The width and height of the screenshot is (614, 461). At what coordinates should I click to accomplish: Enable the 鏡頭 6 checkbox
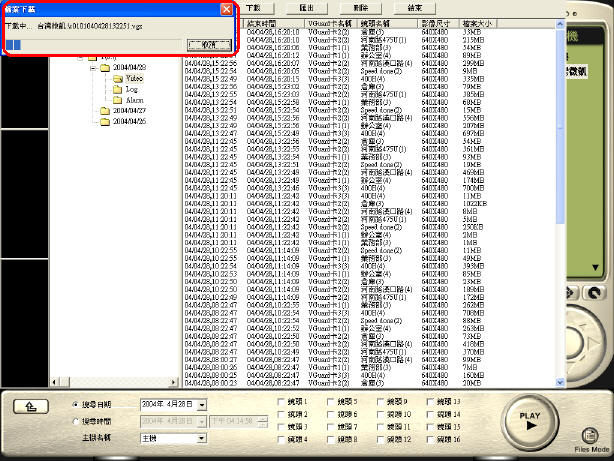330,414
